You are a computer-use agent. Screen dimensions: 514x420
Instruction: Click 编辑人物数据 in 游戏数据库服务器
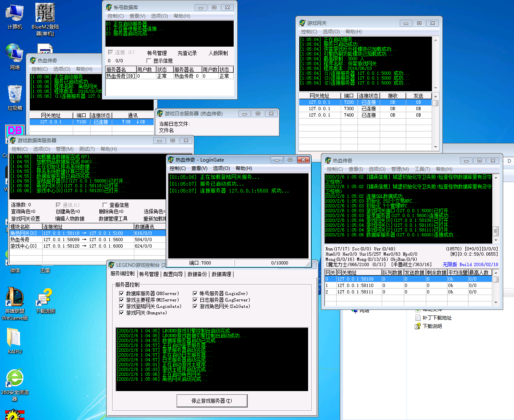[70, 219]
